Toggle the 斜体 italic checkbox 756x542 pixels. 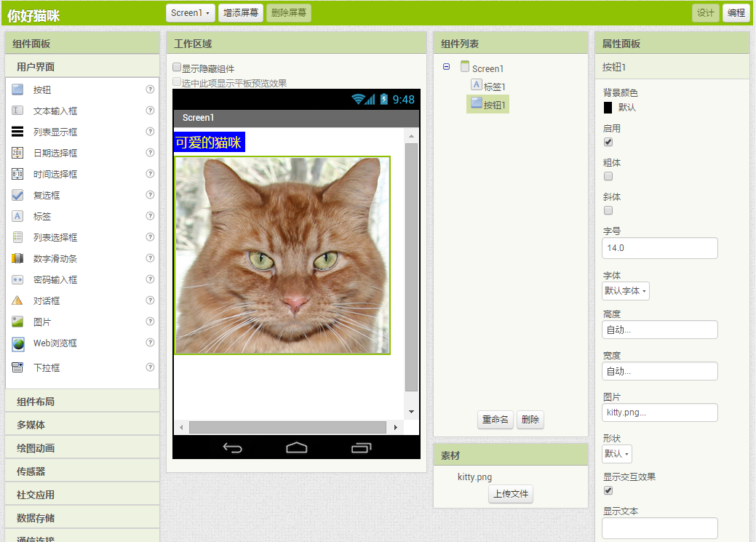[608, 210]
